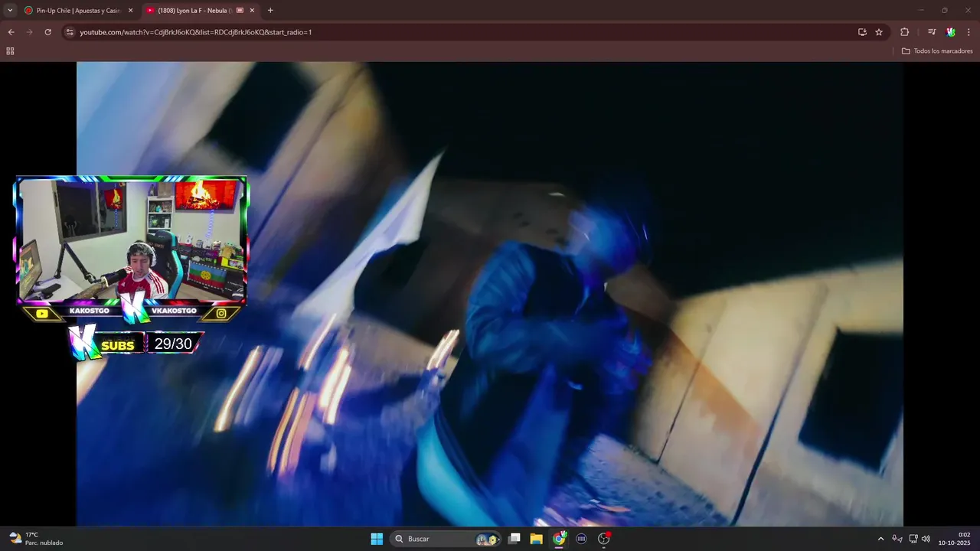Open the weather widget showing 17°C
Viewport: 980px width, 551px height.
click(36, 539)
